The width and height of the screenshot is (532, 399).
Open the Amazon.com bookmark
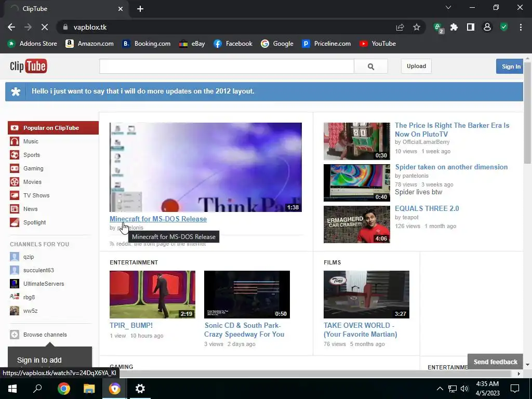pos(89,44)
